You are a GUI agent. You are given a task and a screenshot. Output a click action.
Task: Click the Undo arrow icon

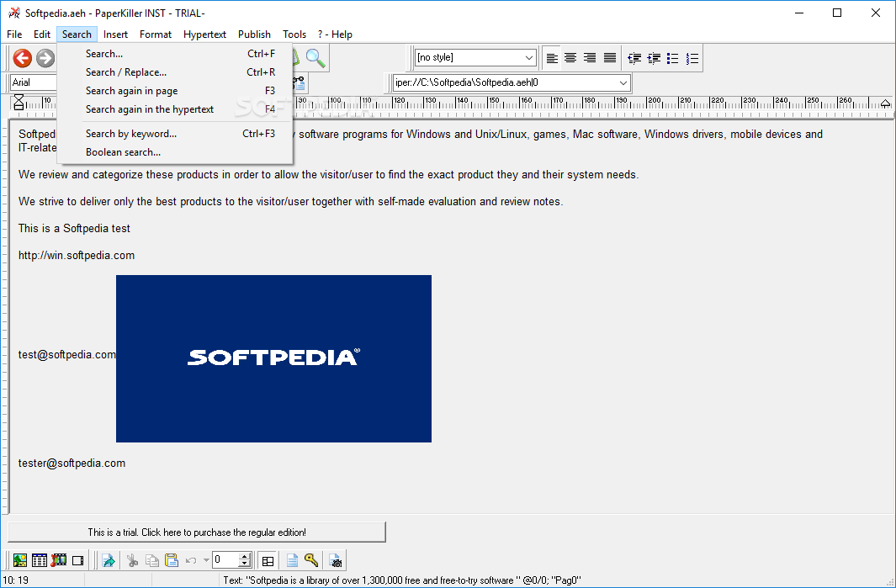click(x=192, y=560)
